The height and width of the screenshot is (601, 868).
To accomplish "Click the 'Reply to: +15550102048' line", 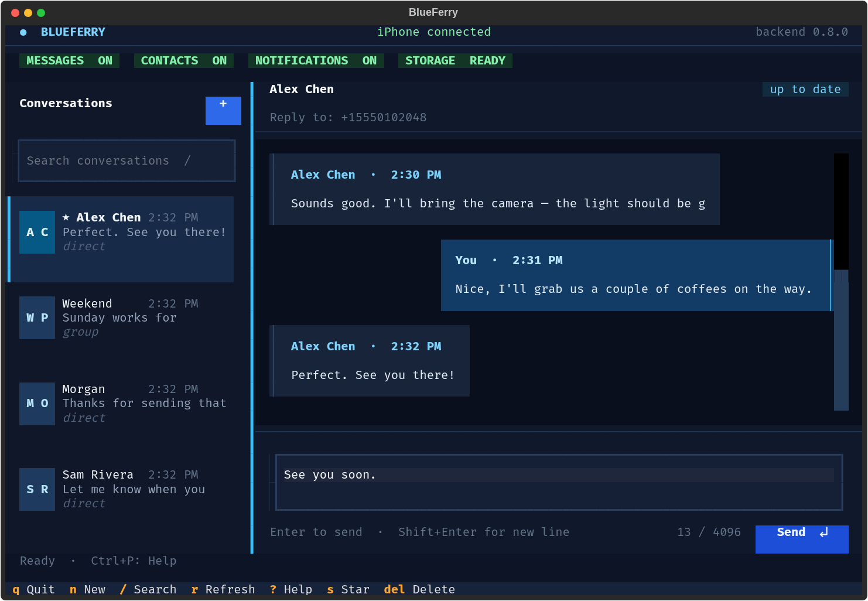I will pos(348,117).
